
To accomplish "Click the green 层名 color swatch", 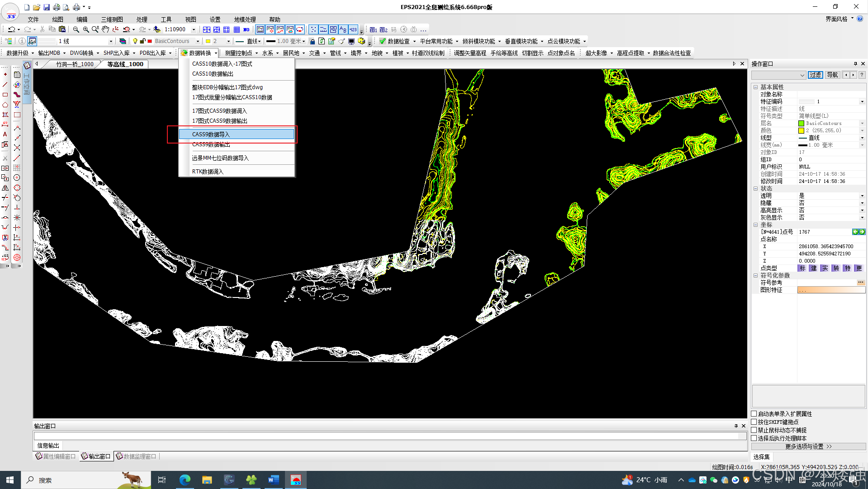I will click(x=802, y=124).
